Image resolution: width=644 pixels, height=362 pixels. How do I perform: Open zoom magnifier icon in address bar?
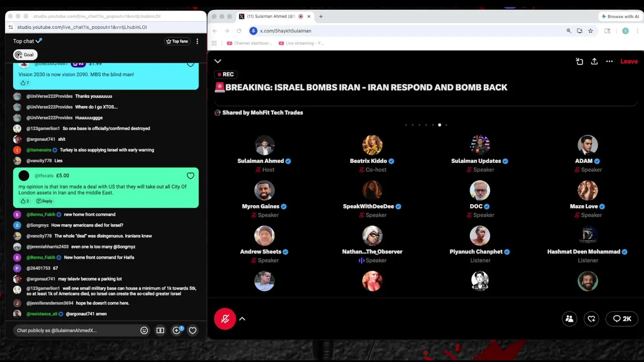(x=569, y=31)
